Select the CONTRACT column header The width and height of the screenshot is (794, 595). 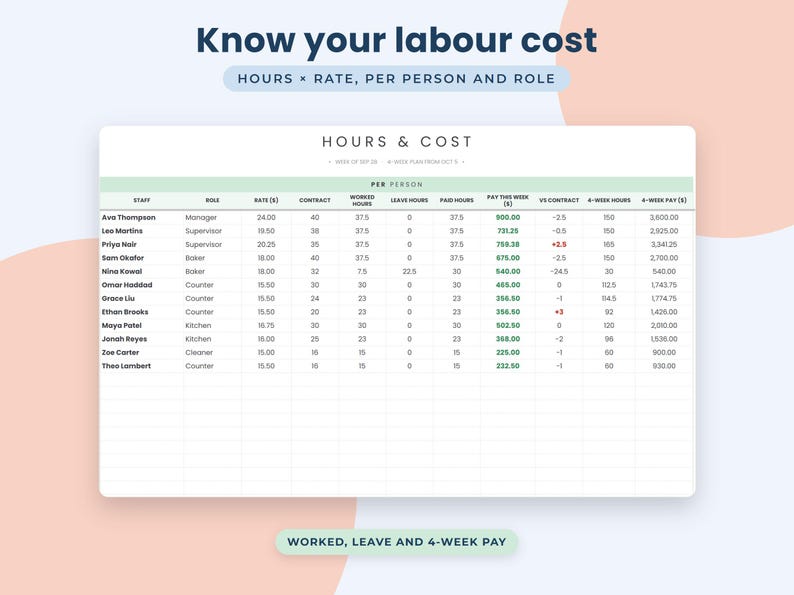[314, 201]
